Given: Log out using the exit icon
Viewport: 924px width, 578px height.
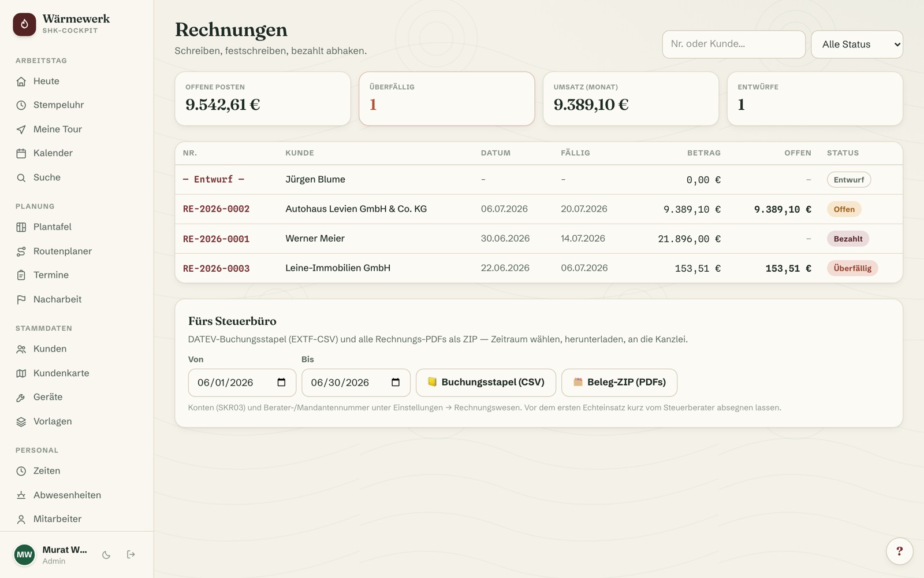Looking at the screenshot, I should [x=131, y=555].
